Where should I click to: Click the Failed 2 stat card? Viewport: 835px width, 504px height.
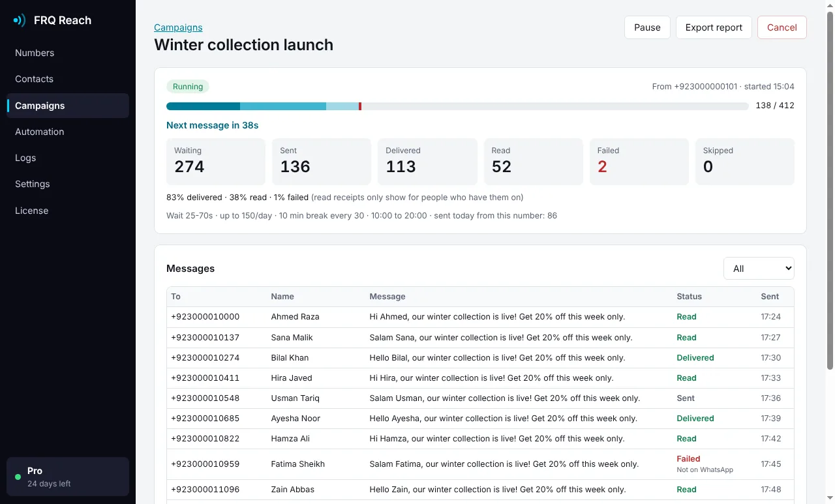tap(639, 161)
